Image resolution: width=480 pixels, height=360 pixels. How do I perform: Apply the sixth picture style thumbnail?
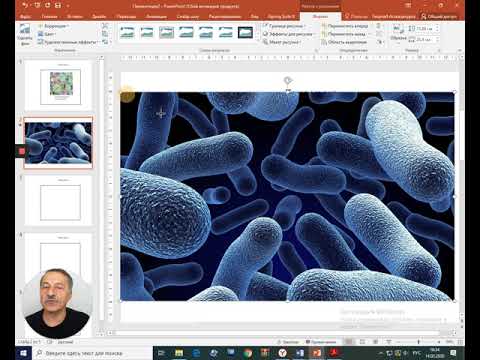pyautogui.click(x=225, y=33)
